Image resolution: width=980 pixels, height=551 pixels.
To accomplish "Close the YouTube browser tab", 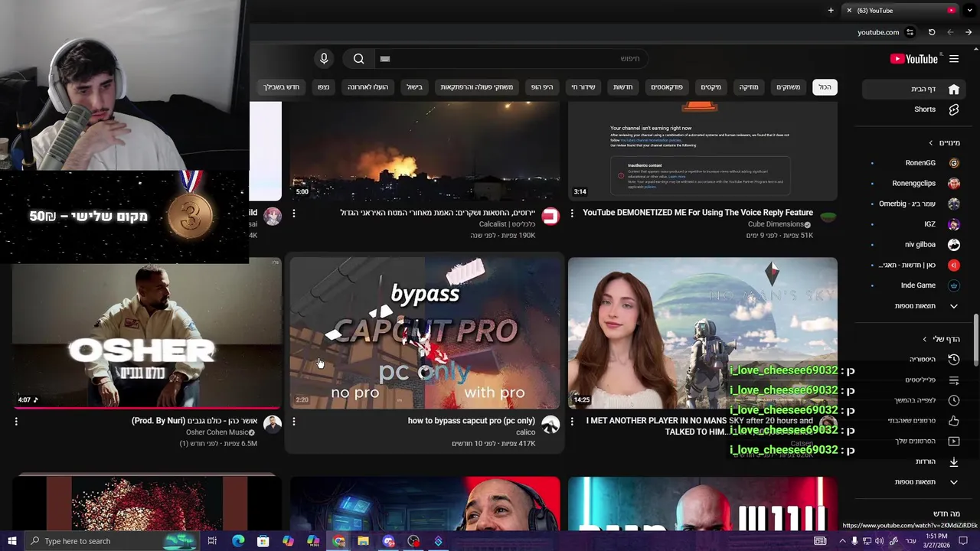I will click(x=848, y=11).
